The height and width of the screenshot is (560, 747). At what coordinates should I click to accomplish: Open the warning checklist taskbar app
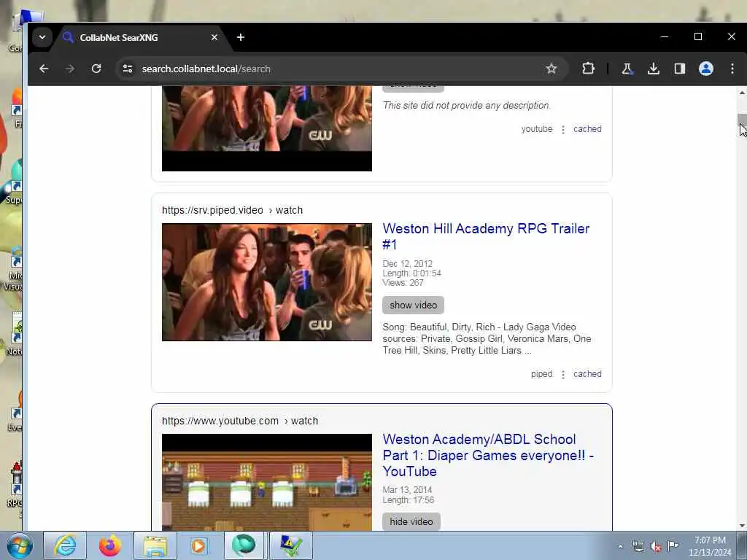pos(290,545)
